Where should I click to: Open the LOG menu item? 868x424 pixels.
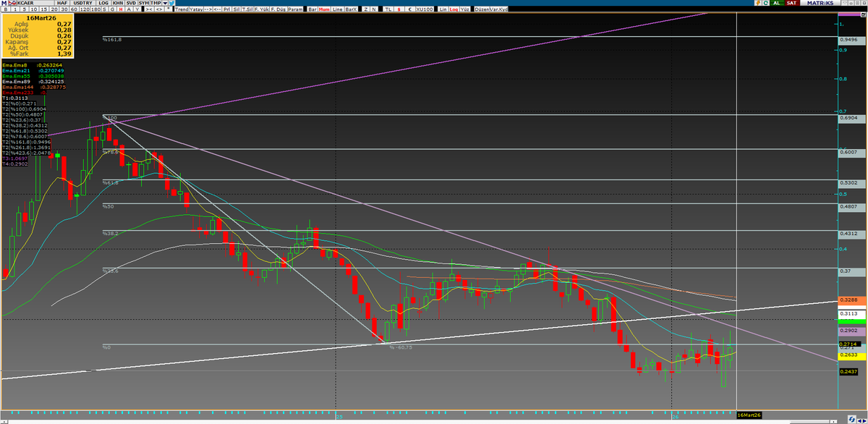pyautogui.click(x=103, y=3)
